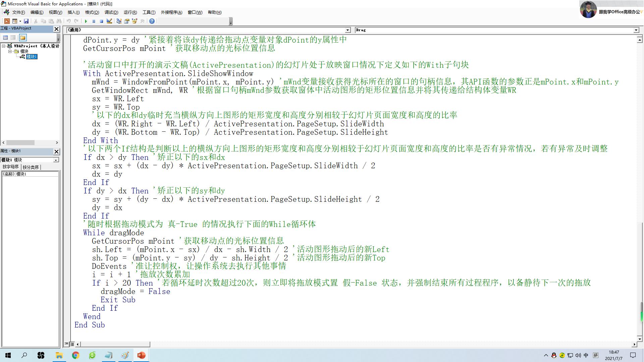Viewport: 644px width, 362px height.
Task: Click the blue Help question-mark icon
Action: pos(152,21)
